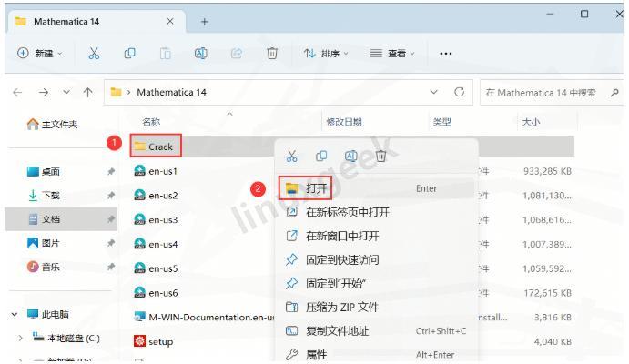The image size is (629, 364).
Task: Click the Share icon in toolbar
Action: (x=237, y=54)
